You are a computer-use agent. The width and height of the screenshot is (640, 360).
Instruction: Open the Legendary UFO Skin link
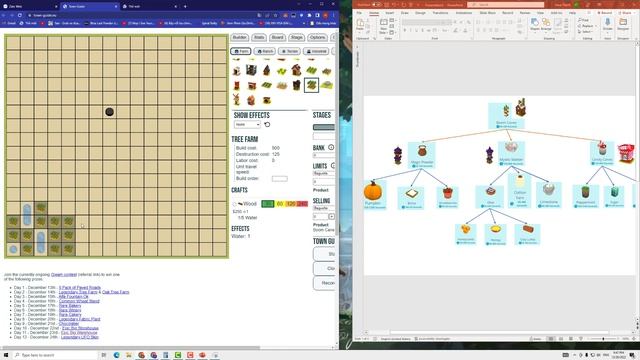80,337
